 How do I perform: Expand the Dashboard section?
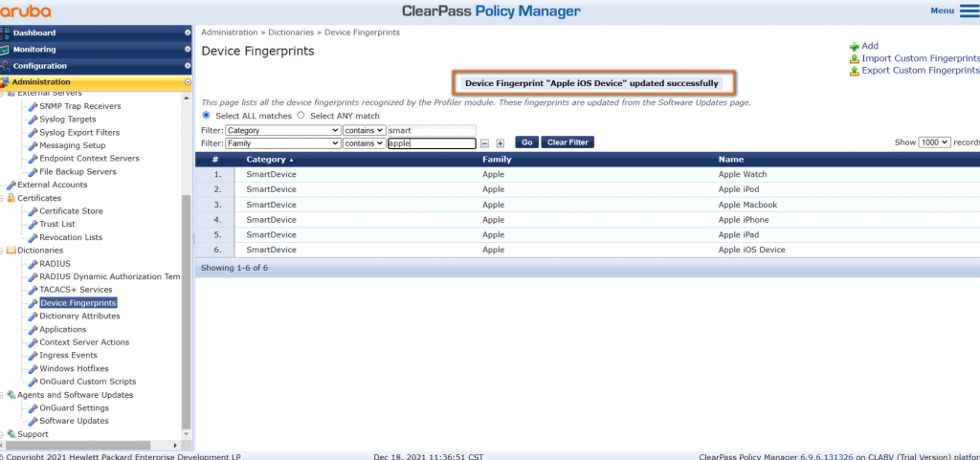[188, 33]
